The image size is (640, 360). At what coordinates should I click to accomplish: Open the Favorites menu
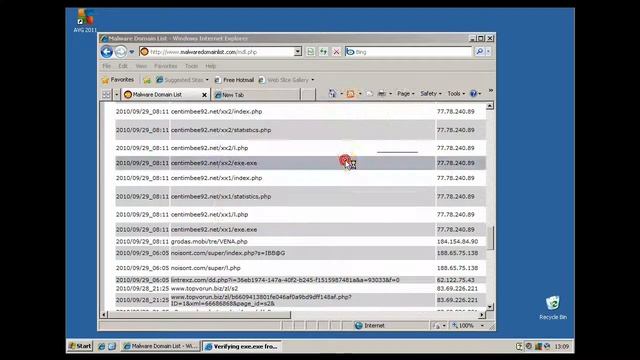pos(166,66)
